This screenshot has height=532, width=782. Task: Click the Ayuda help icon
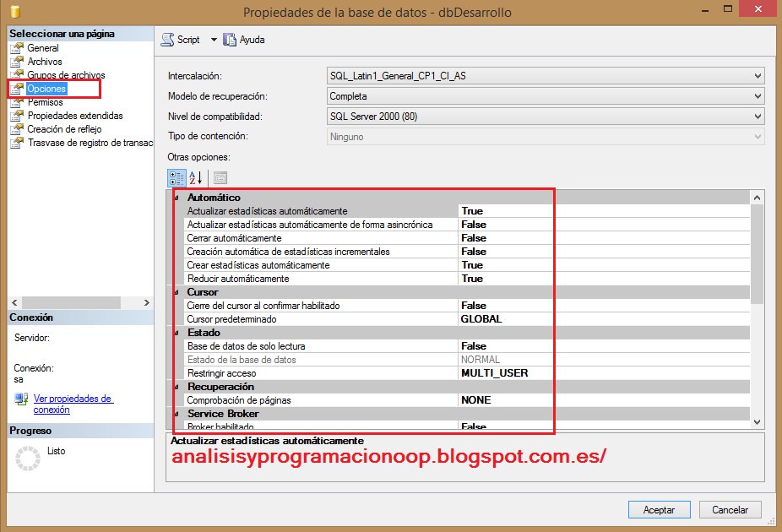(x=230, y=40)
